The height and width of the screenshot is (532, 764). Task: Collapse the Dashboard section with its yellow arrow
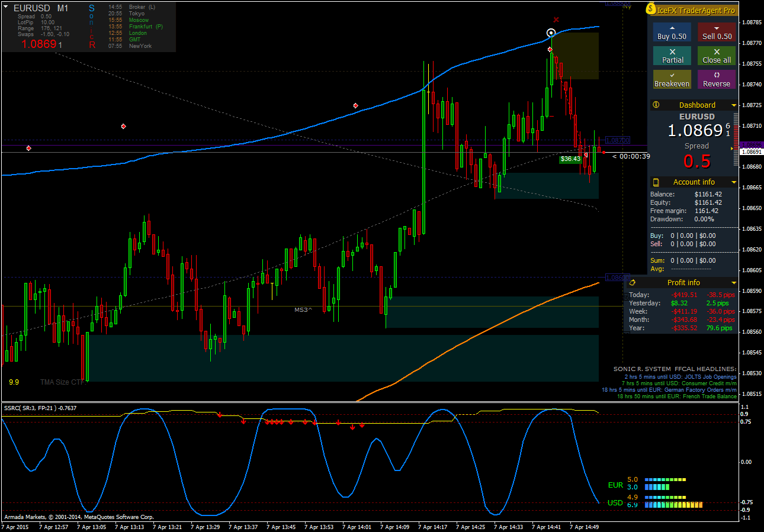[x=734, y=105]
